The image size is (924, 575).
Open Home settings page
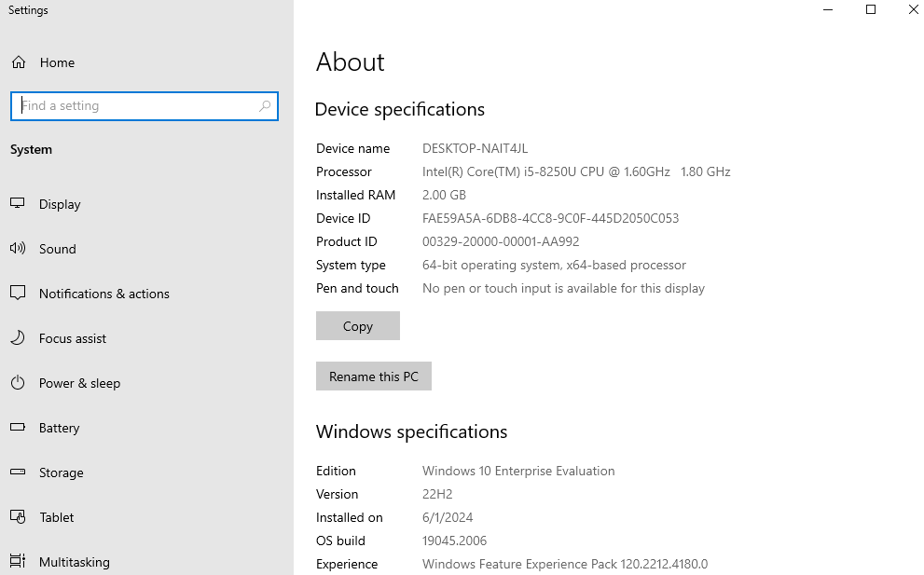click(x=57, y=62)
